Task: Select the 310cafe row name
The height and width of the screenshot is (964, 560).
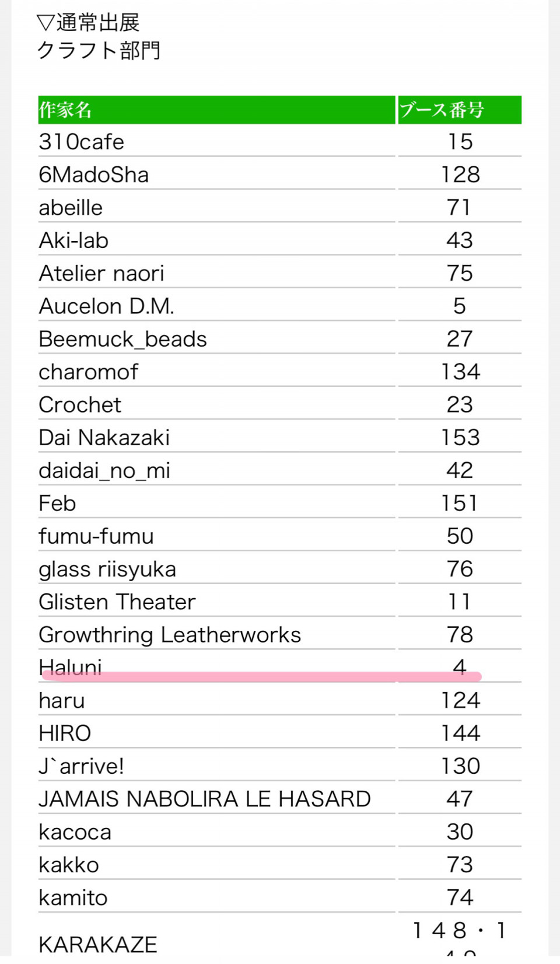Action: (x=82, y=142)
